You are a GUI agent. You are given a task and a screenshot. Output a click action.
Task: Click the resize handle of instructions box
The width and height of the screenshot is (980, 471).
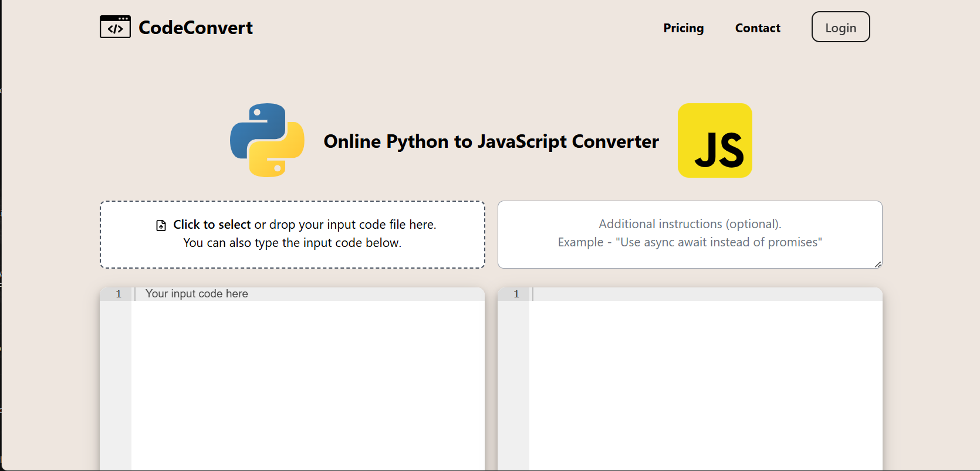pyautogui.click(x=877, y=264)
